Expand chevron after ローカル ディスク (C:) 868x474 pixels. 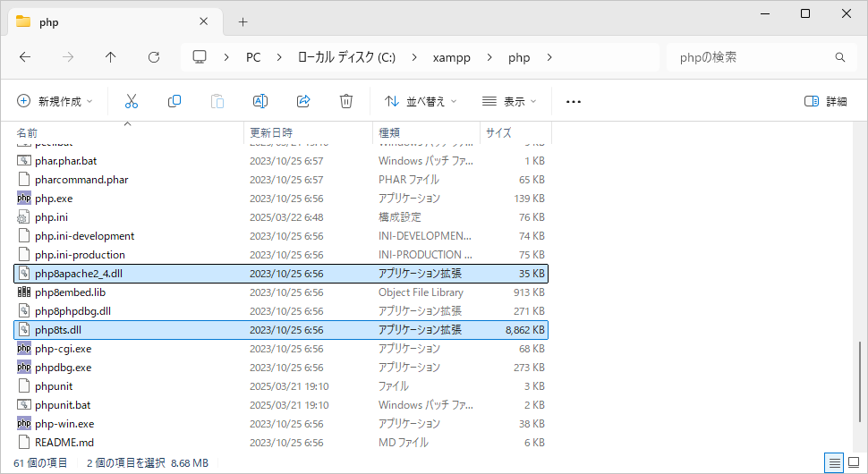tap(414, 57)
